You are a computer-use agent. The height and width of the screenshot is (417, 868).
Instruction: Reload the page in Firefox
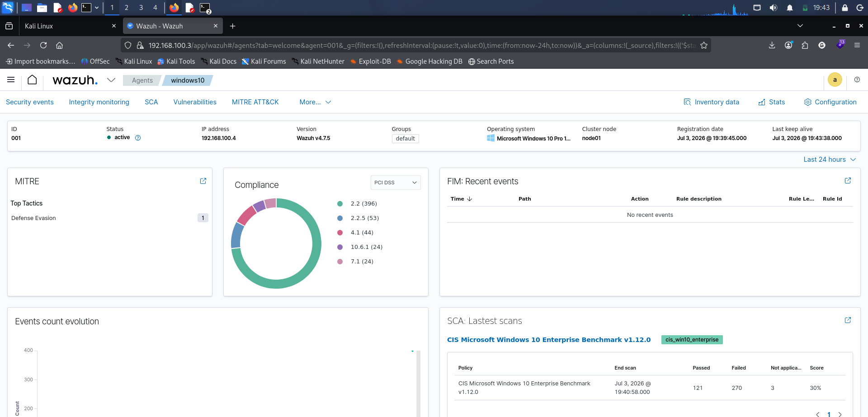43,45
